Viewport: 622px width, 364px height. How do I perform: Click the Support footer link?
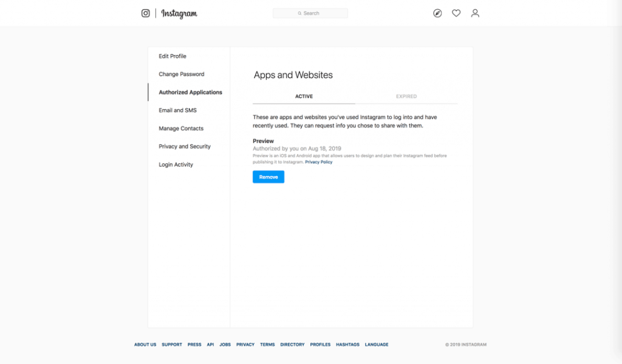click(x=172, y=345)
